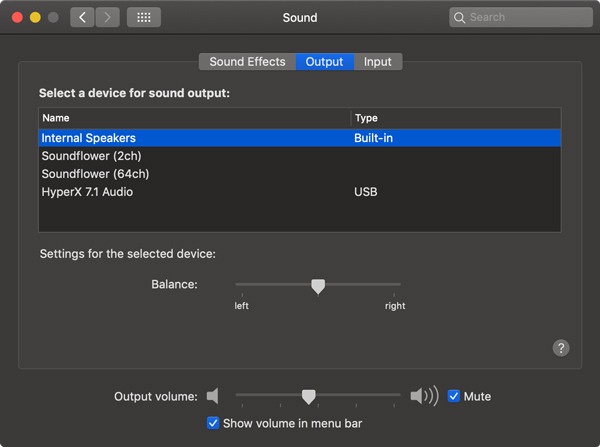Click the low volume speaker icon
The image size is (600, 447).
click(212, 396)
